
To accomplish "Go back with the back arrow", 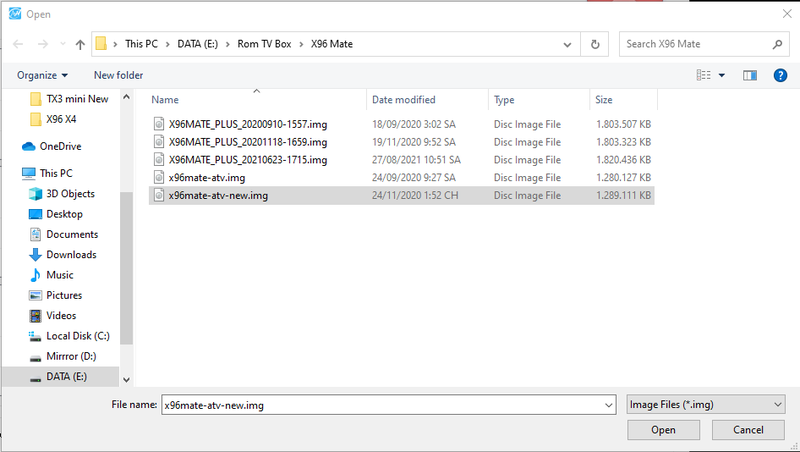I will point(18,44).
